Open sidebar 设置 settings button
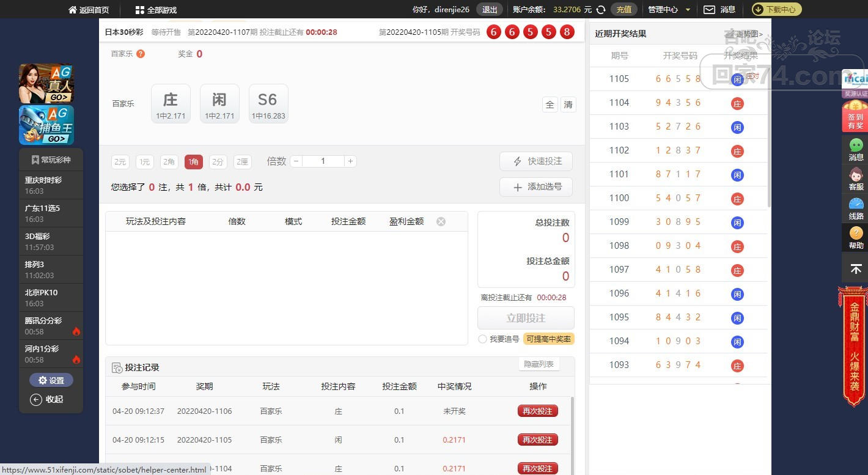 point(51,380)
